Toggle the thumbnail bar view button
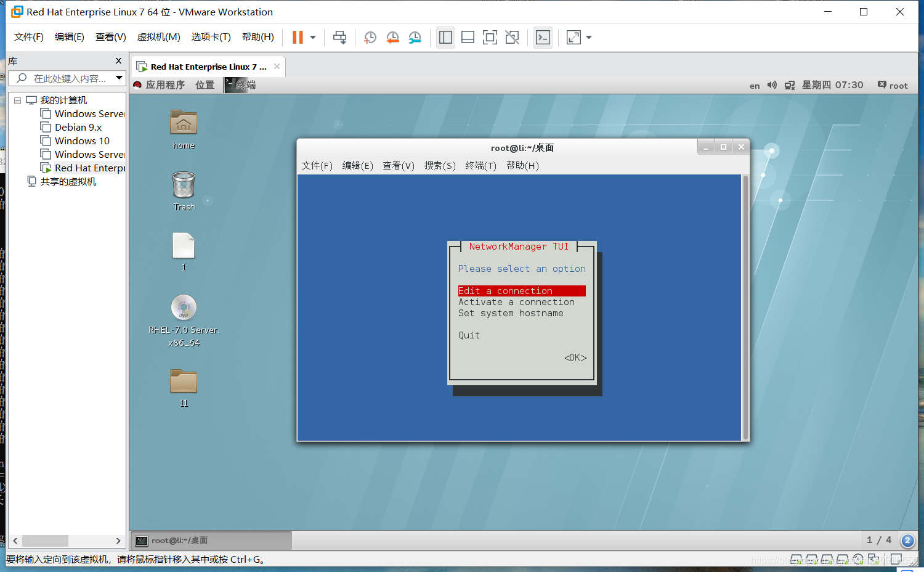This screenshot has height=572, width=924. (468, 38)
